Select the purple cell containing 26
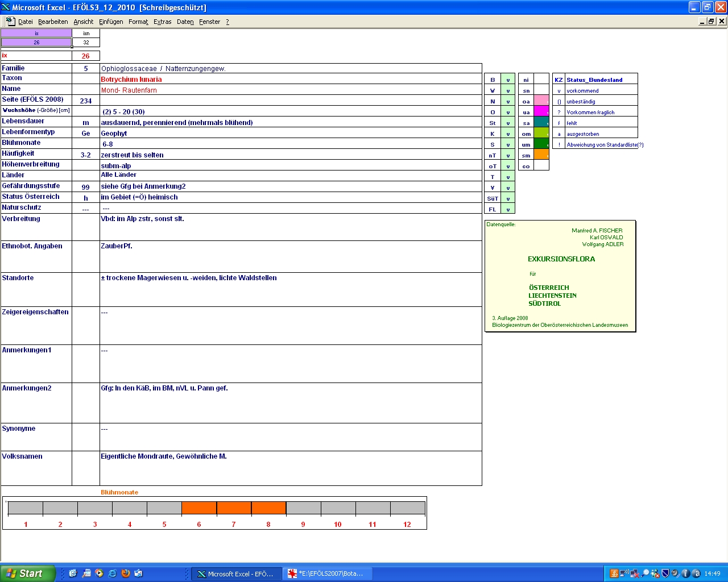Viewport: 728px width, 582px height. [36, 42]
